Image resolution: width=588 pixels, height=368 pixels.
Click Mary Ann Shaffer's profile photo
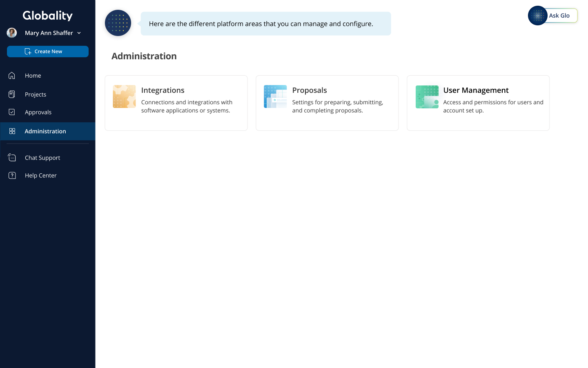click(x=11, y=33)
